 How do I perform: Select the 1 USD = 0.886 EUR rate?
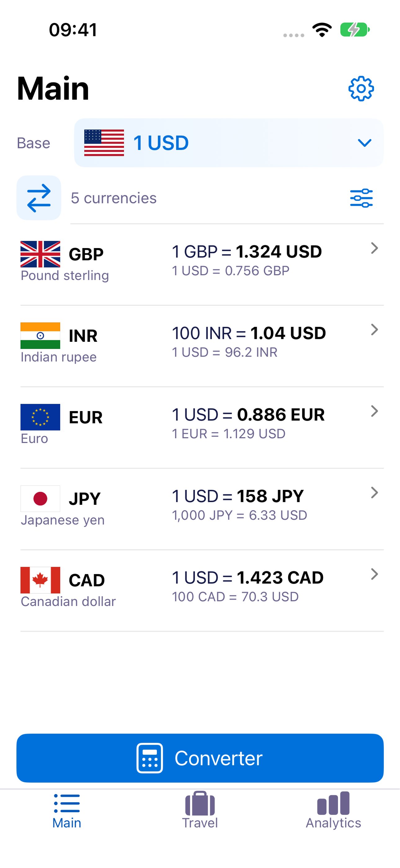click(248, 414)
